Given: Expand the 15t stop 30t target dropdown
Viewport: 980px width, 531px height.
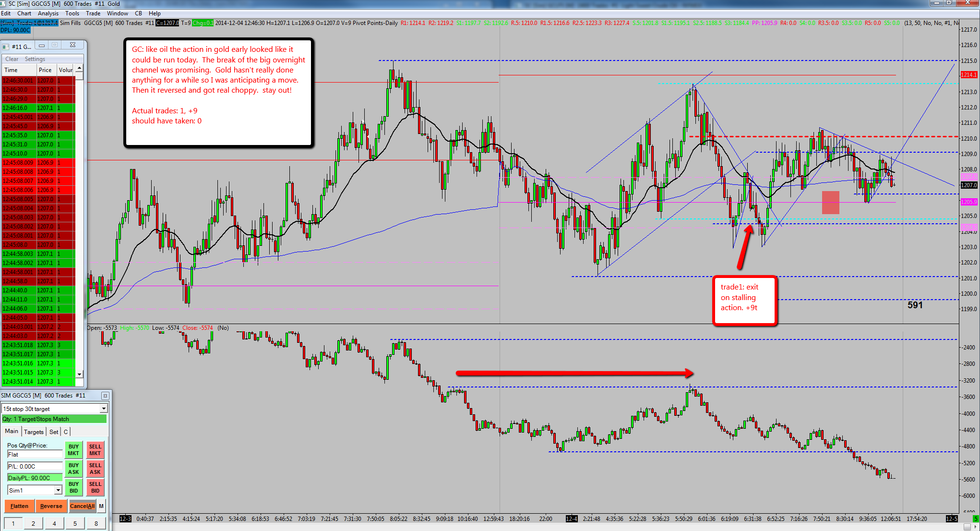Looking at the screenshot, I should 103,409.
